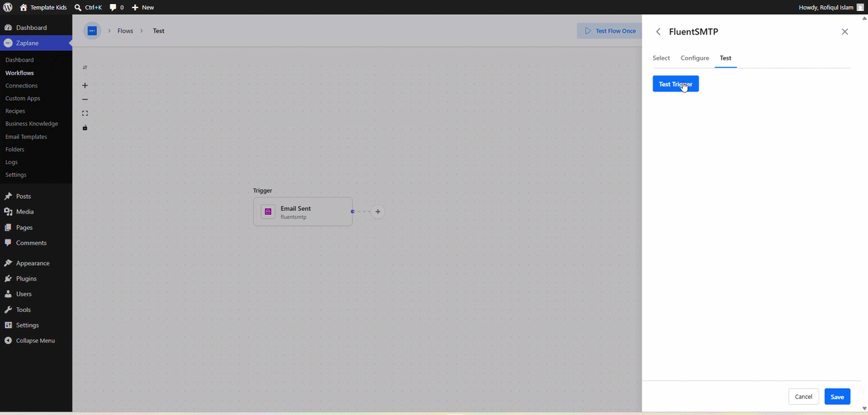
Task: Add a step after the trigger
Action: (378, 212)
